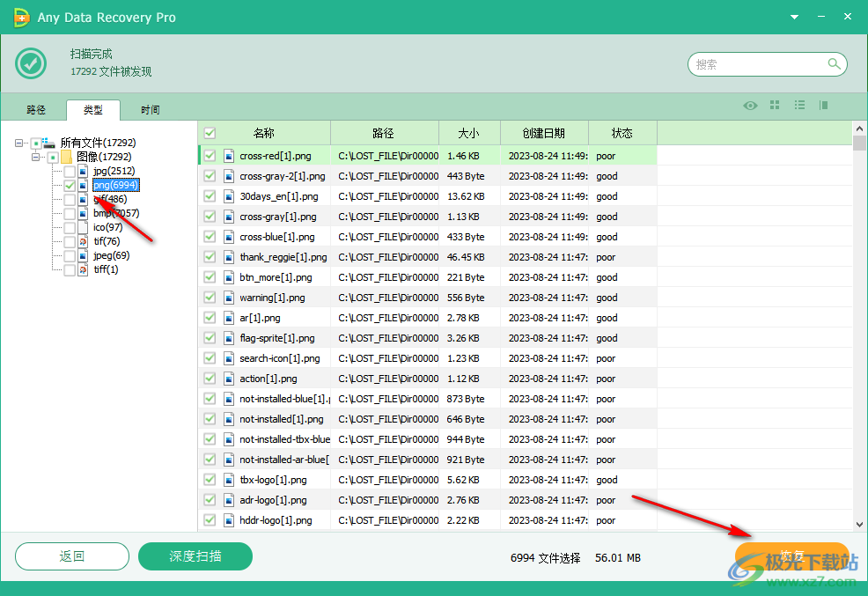The height and width of the screenshot is (596, 868).
Task: Click file icon of warning[1].png
Action: click(229, 298)
